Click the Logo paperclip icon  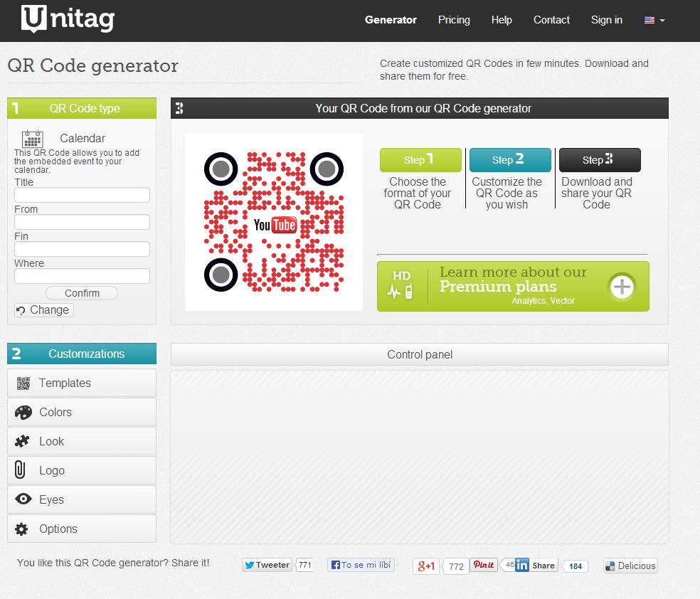click(x=20, y=470)
